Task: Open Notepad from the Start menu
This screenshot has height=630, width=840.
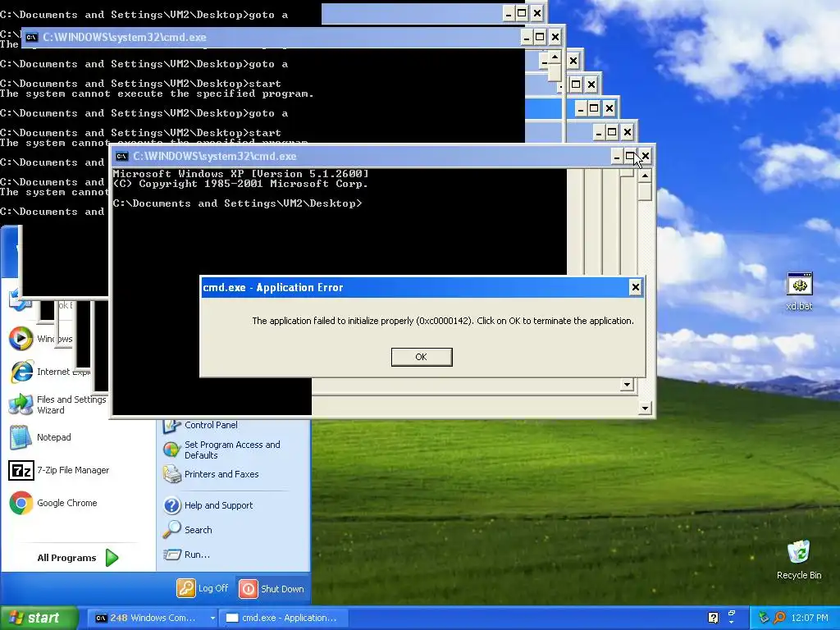Action: click(41, 437)
